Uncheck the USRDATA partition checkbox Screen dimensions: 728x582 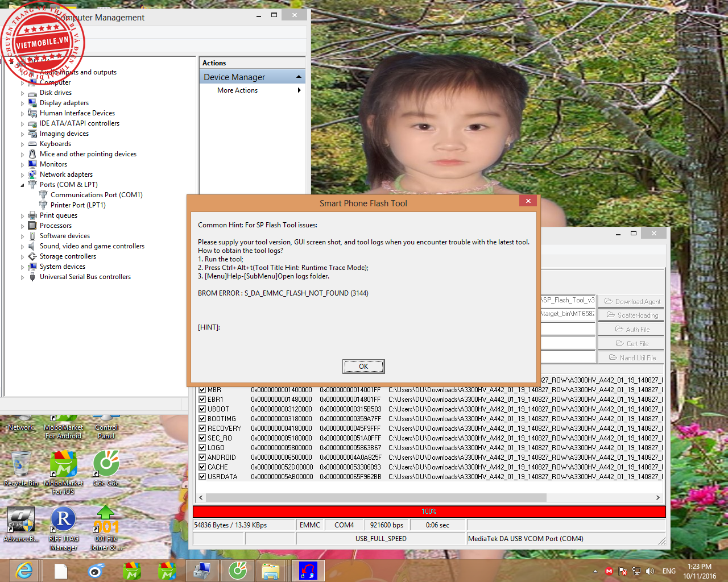click(202, 477)
